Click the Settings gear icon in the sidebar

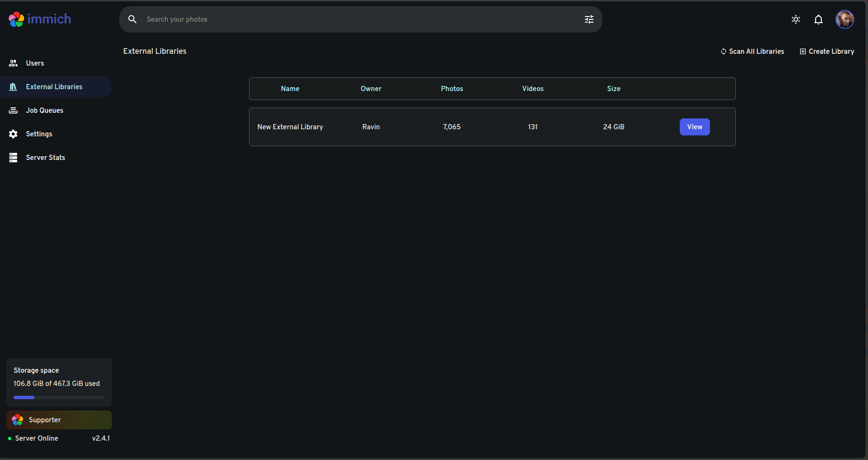[13, 134]
